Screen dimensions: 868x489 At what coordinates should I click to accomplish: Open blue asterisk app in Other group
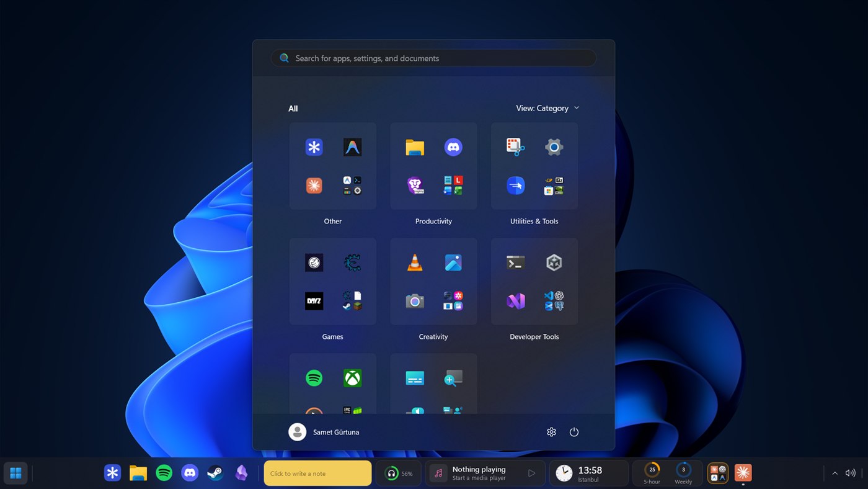[314, 147]
